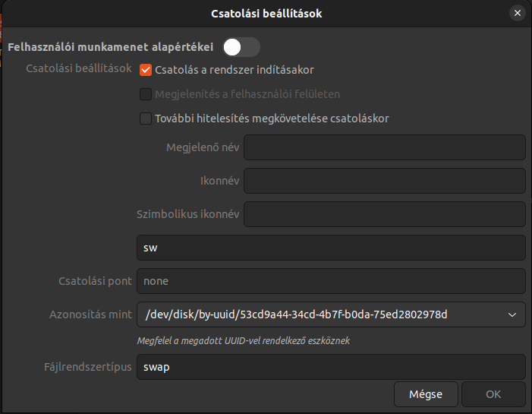Click the Azonosítás mint label
This screenshot has height=414, width=532.
click(x=90, y=314)
